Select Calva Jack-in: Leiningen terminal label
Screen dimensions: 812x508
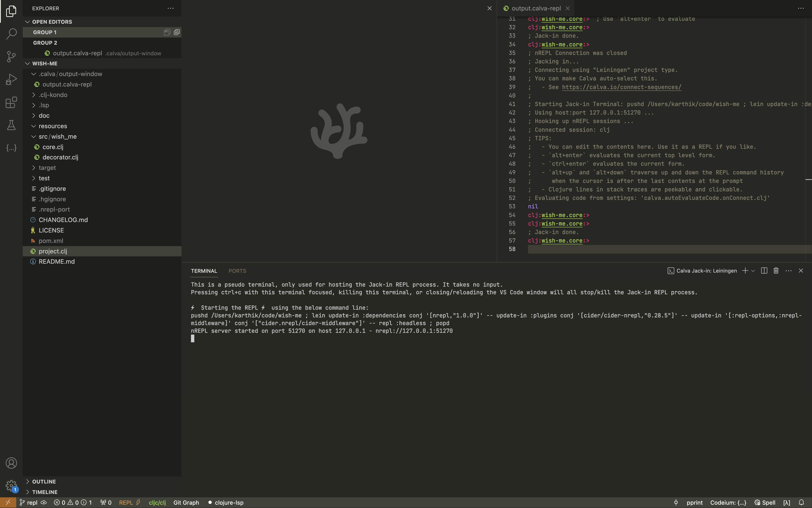(702, 271)
